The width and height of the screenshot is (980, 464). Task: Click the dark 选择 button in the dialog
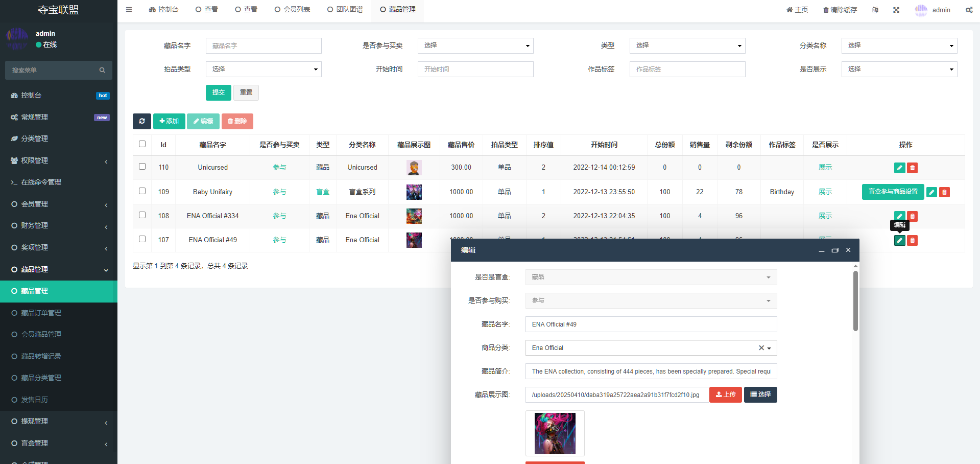click(x=760, y=395)
